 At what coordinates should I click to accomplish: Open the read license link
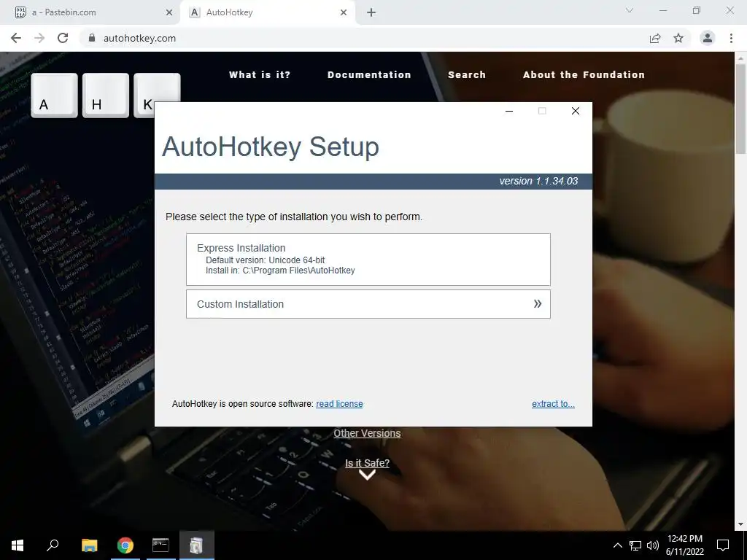pos(339,404)
